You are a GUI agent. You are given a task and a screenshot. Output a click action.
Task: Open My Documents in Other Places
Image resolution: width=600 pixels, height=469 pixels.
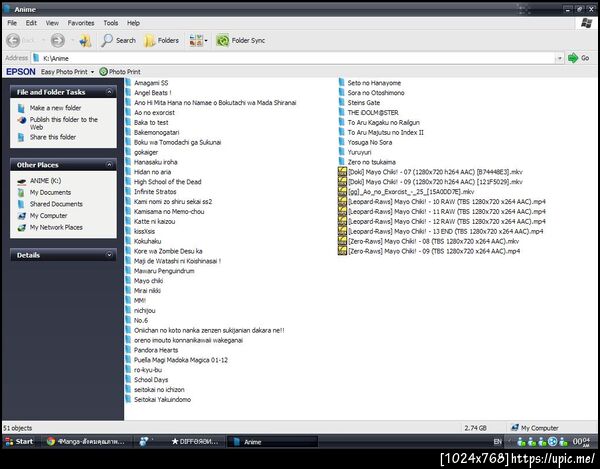(50, 192)
